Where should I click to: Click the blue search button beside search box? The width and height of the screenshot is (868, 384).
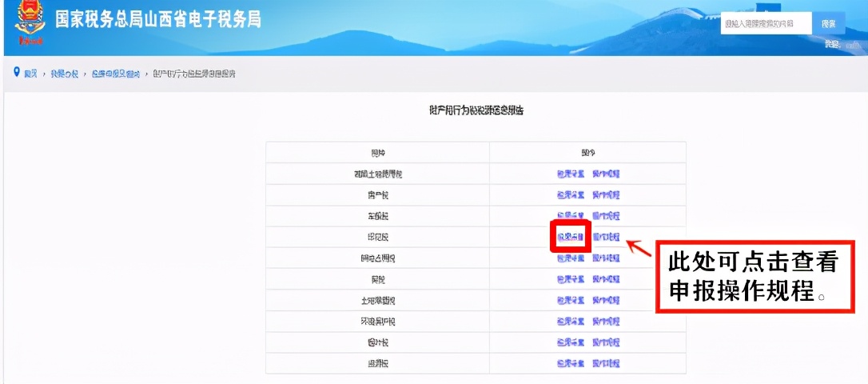[x=828, y=23]
